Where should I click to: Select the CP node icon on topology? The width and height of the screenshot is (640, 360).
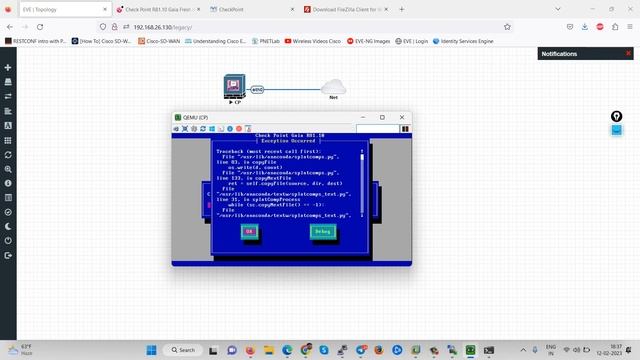[x=234, y=86]
